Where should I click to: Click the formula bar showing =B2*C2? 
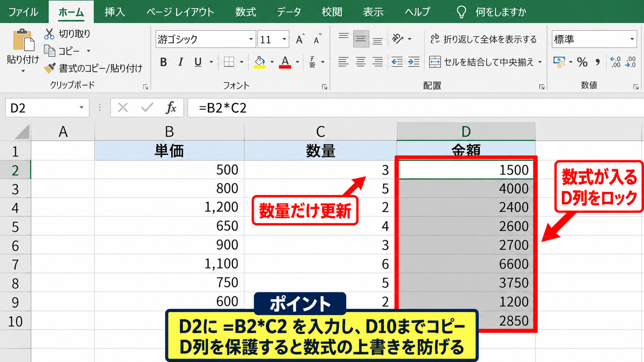[416, 108]
